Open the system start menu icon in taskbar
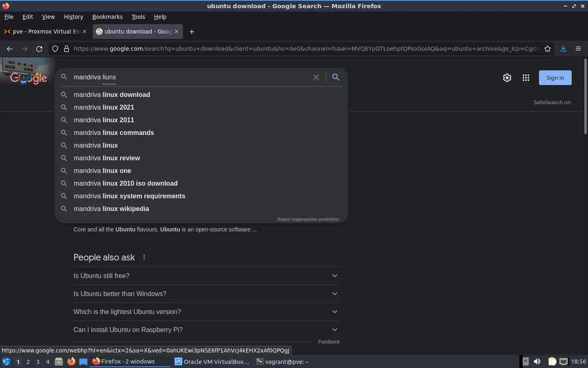 point(6,361)
